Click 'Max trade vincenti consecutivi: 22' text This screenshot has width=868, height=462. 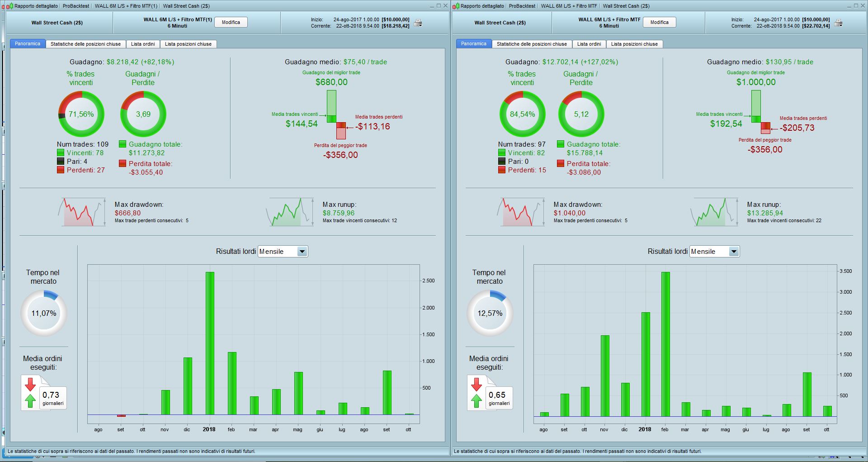pyautogui.click(x=784, y=220)
